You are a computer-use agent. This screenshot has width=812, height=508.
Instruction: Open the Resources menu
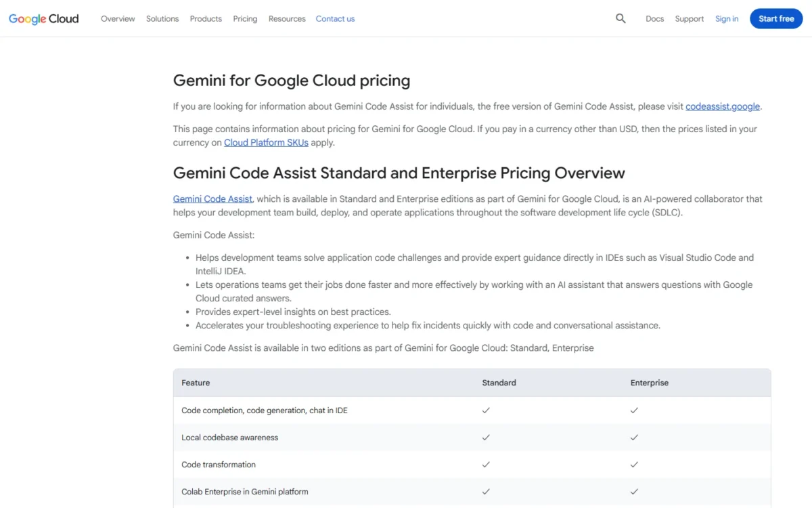tap(287, 19)
